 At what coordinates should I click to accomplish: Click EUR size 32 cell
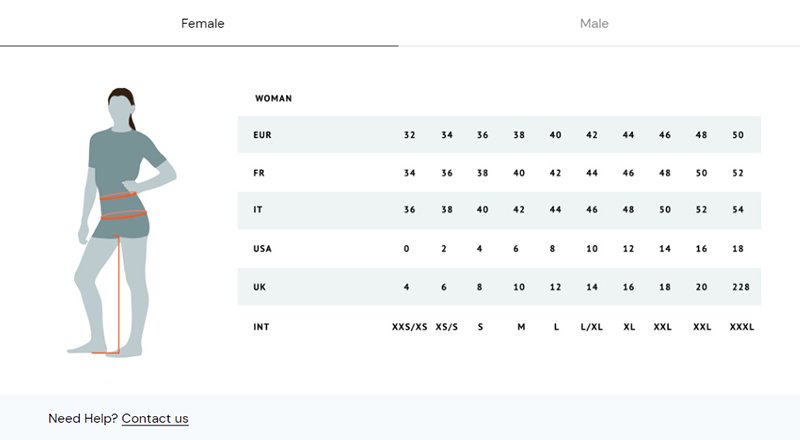point(409,135)
